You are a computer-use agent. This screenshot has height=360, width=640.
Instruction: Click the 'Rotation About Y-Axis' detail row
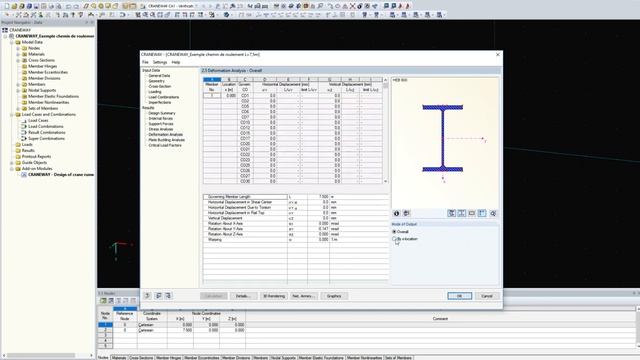pyautogui.click(x=296, y=229)
